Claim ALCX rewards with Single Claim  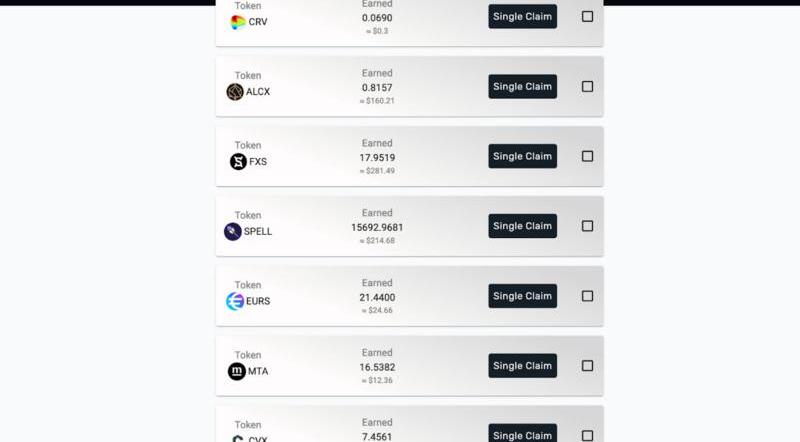click(522, 86)
